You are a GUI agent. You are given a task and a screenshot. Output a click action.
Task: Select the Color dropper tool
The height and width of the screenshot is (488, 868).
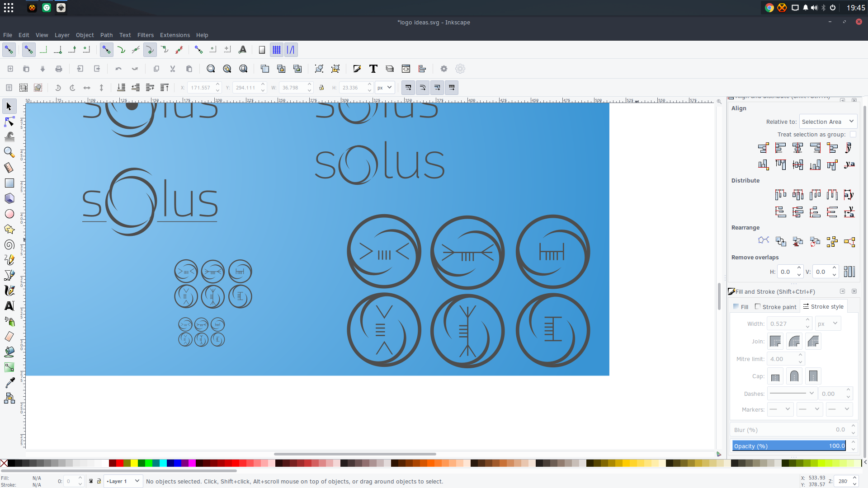9,383
